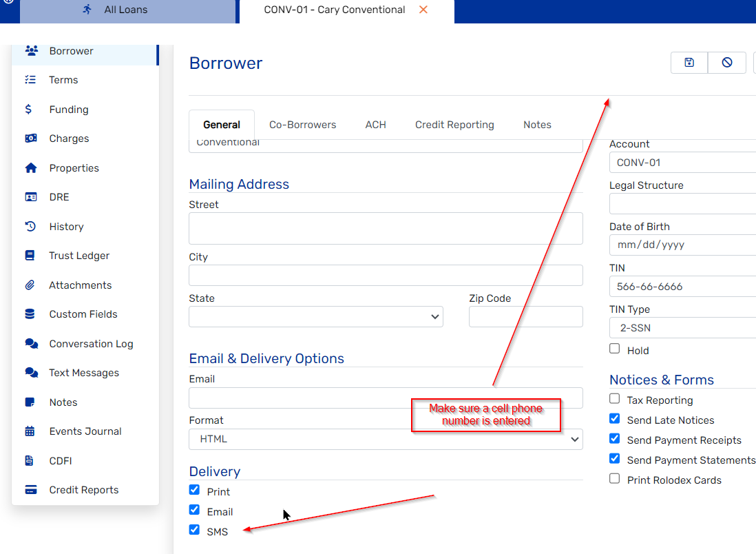Viewport: 756px width, 554px height.
Task: Open Events Journal page
Action: [85, 431]
